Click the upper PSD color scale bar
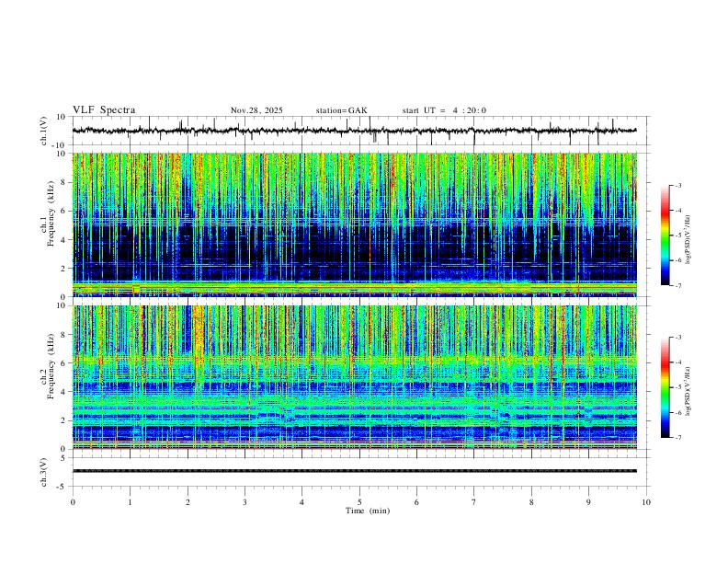This screenshot has height=563, width=728. tap(665, 236)
